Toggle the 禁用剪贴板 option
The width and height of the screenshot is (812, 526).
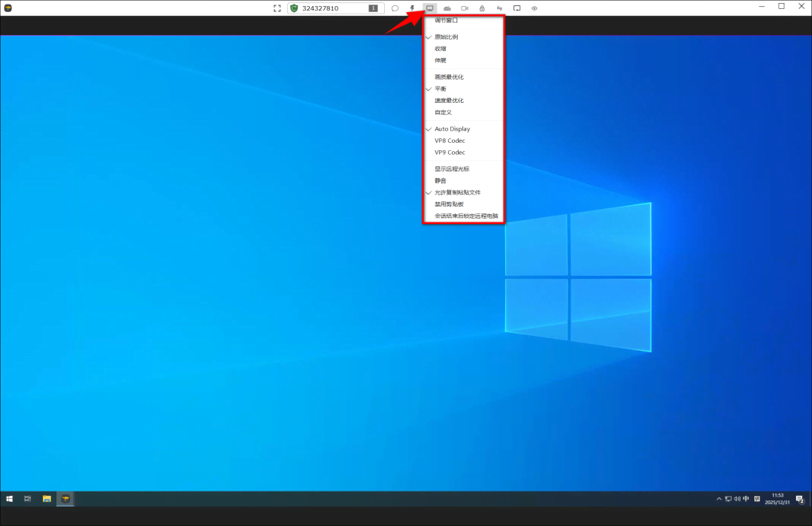463,204
